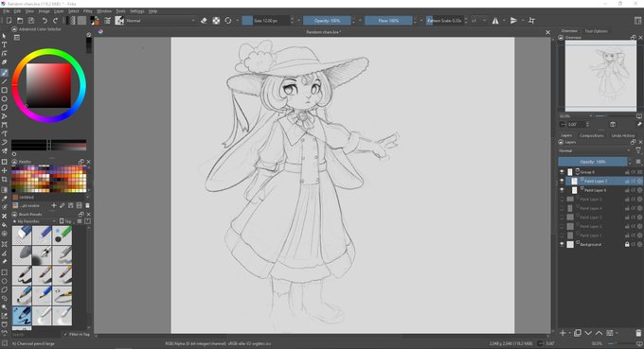Select the Fill bucket tool
644x349 pixels.
tap(4, 225)
